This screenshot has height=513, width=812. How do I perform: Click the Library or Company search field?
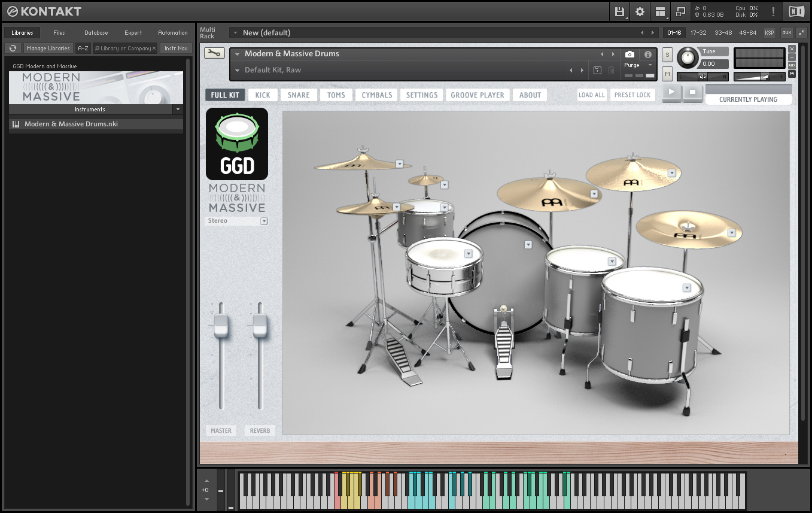(x=126, y=48)
